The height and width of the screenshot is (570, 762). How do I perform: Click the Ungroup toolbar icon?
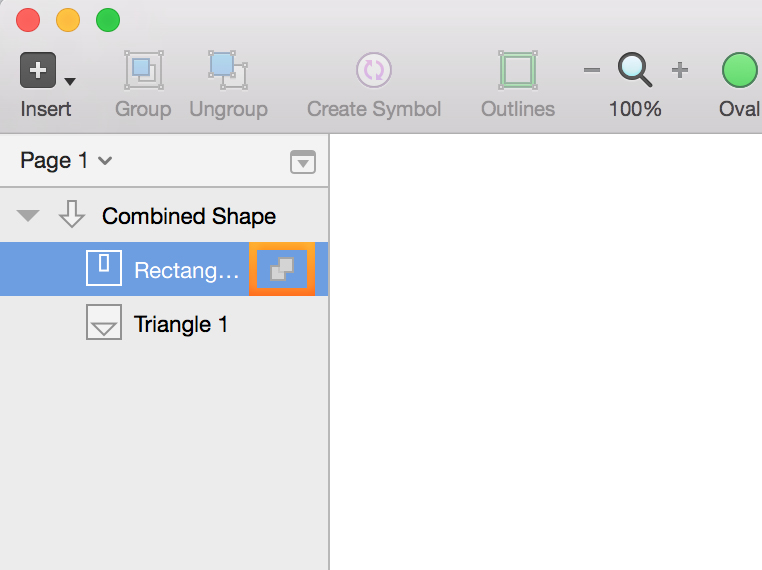[x=228, y=69]
